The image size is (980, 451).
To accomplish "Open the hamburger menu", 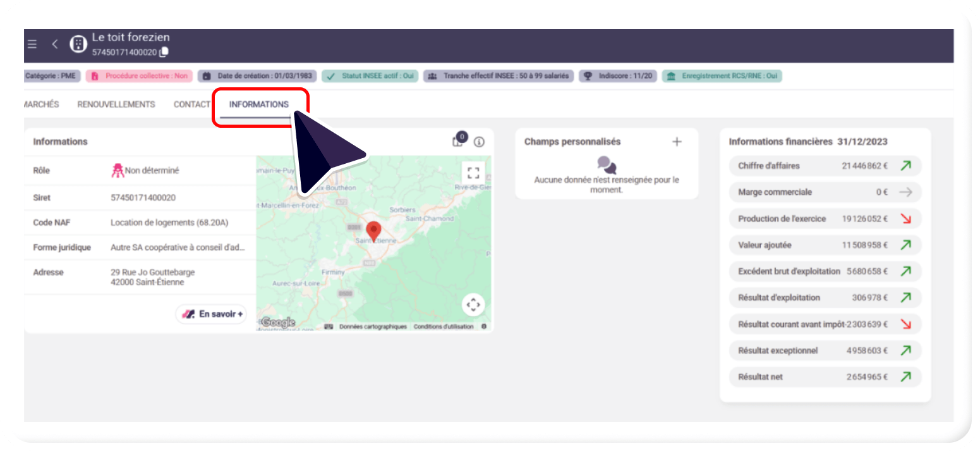I will (32, 44).
